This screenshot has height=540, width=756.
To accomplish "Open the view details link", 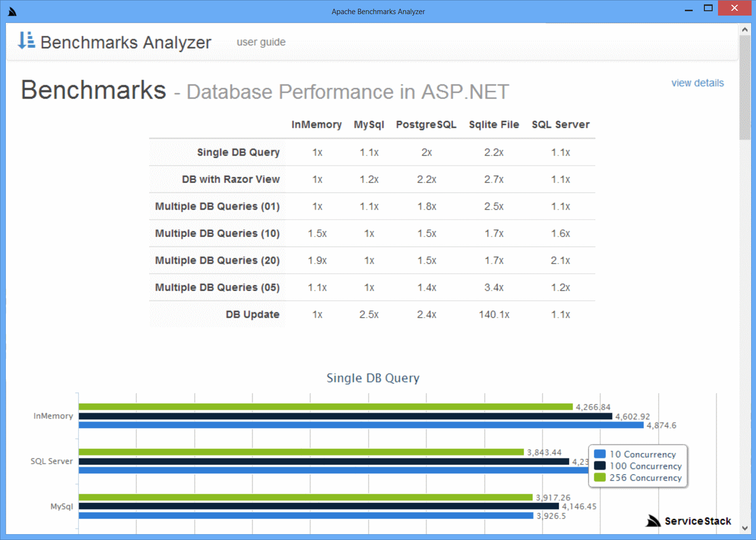I will 698,83.
